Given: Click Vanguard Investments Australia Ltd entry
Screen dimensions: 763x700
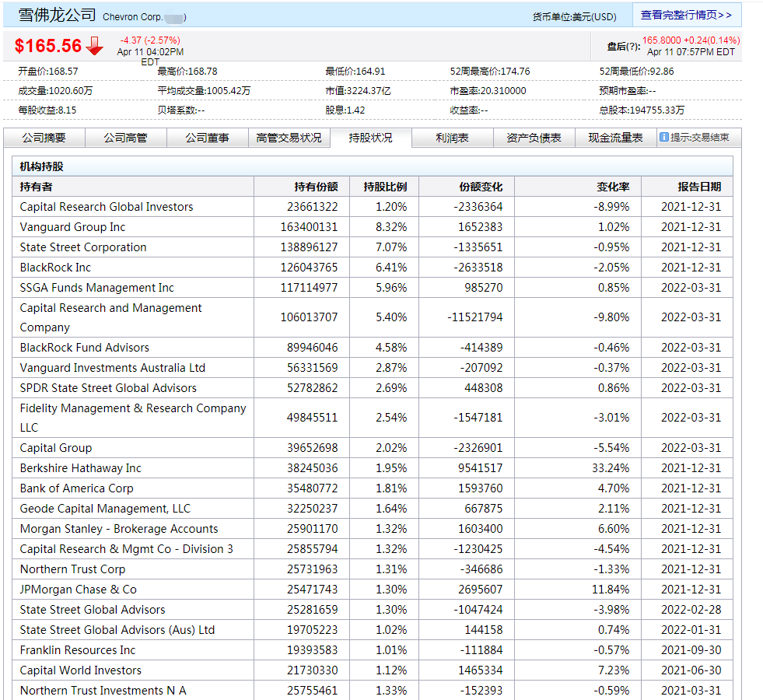Looking at the screenshot, I should pyautogui.click(x=113, y=368).
